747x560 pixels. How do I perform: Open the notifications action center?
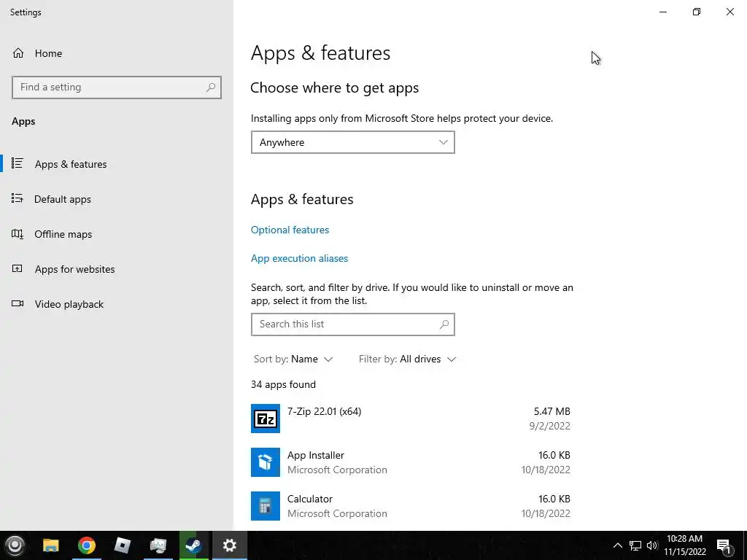click(724, 545)
